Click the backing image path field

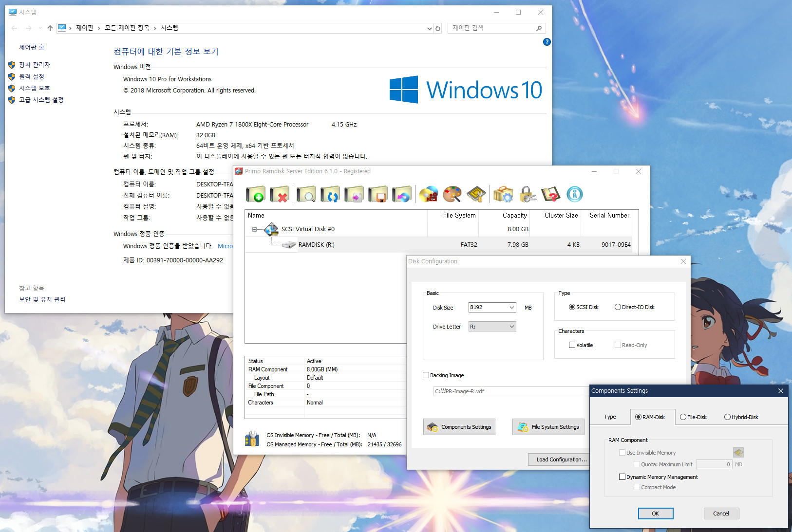(x=510, y=391)
